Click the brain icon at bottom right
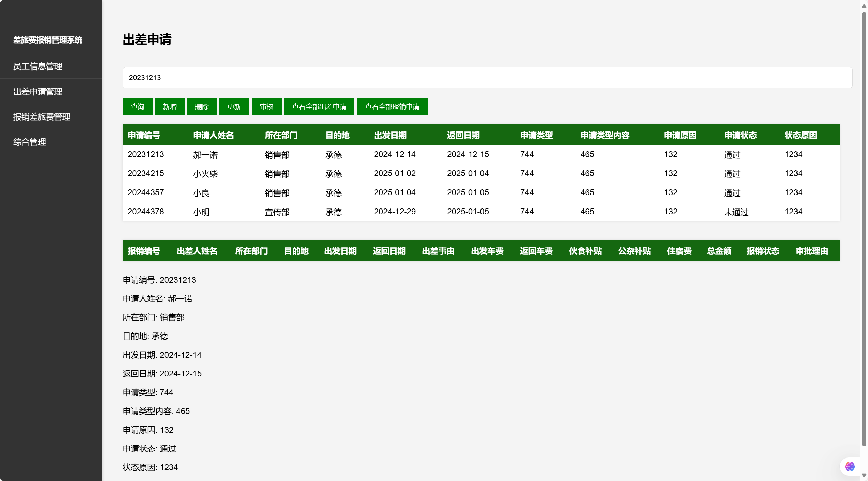Viewport: 868px width, 481px height. [x=850, y=466]
